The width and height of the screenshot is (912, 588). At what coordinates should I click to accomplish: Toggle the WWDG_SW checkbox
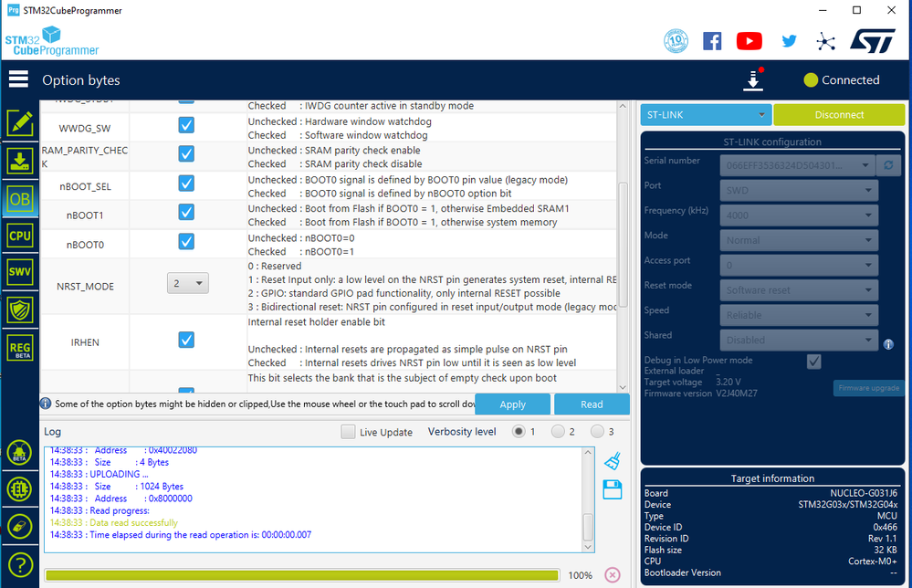point(186,125)
